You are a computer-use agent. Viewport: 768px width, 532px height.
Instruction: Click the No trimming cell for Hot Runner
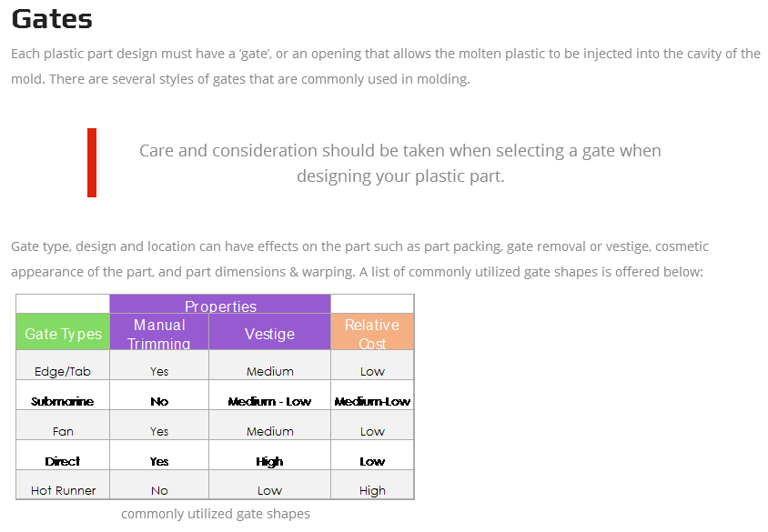coord(159,485)
